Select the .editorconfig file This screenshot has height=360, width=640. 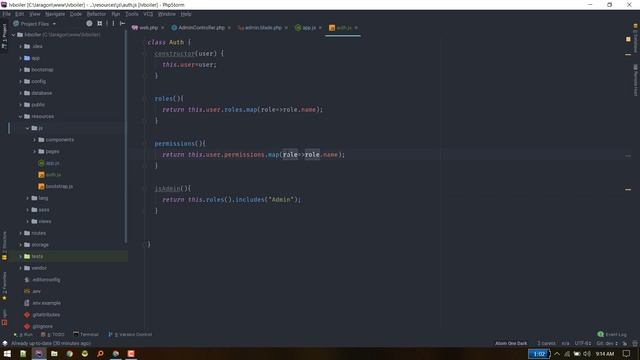(x=42, y=280)
